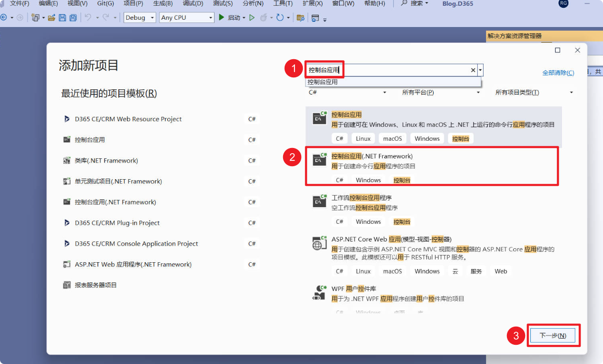Click the 解决方案资源管理器 panel title
This screenshot has width=603, height=364.
[x=514, y=36]
